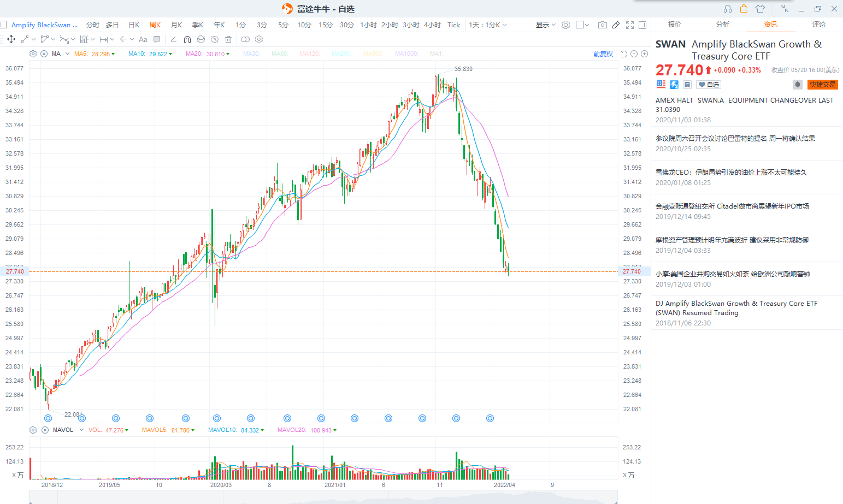This screenshot has width=843, height=504.
Task: Expand the MA5 indicator dropdown arrow
Action: point(113,54)
